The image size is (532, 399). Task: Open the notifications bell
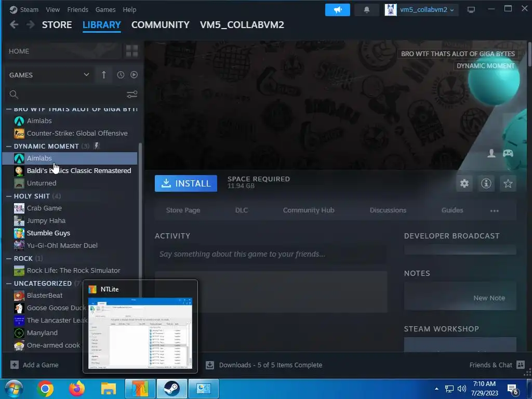point(366,10)
